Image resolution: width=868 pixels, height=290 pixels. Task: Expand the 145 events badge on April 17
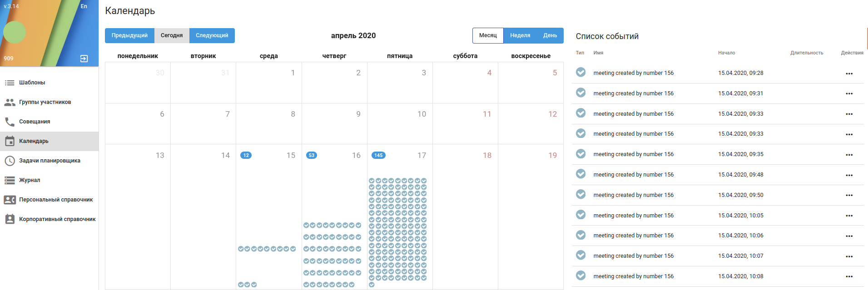point(378,155)
